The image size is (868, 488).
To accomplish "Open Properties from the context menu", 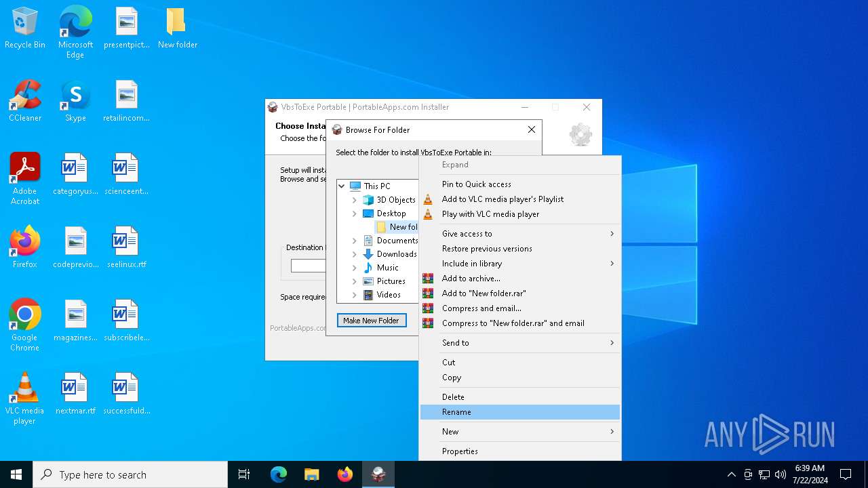I will point(520,451).
